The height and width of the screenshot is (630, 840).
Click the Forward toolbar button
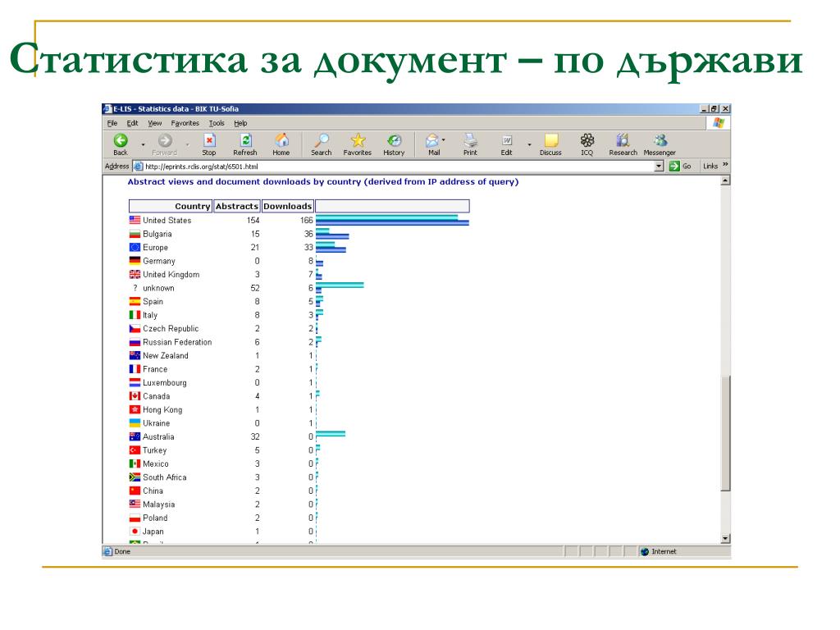pos(164,144)
